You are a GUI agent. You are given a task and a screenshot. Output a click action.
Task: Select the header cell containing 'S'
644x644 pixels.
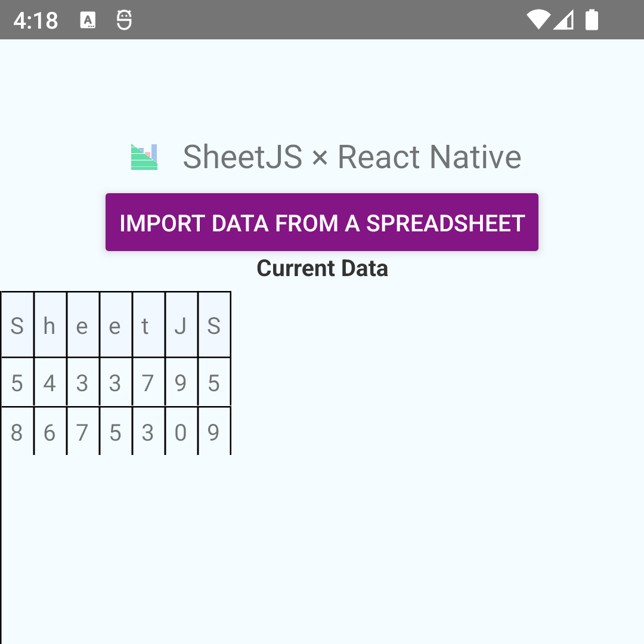pyautogui.click(x=17, y=325)
